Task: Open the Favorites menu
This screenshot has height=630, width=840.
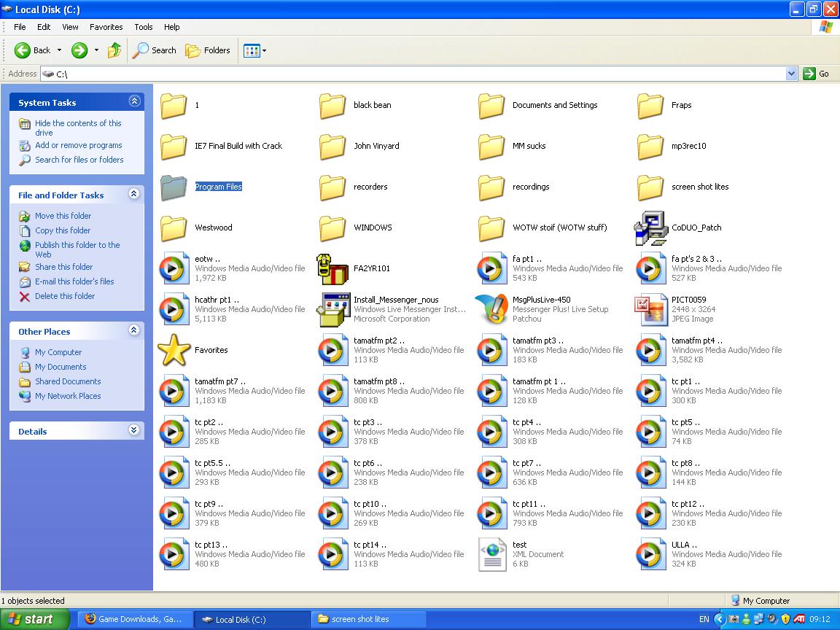Action: tap(106, 27)
